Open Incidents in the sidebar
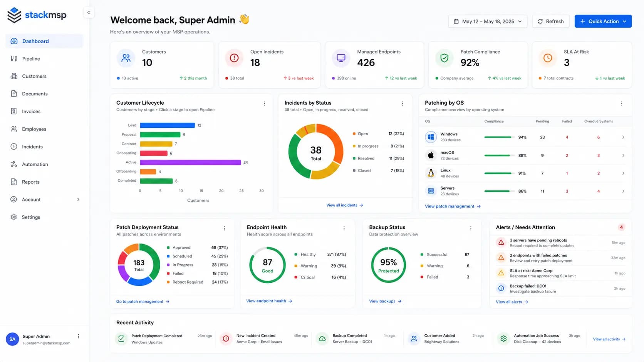This screenshot has height=362, width=644. click(x=44, y=147)
